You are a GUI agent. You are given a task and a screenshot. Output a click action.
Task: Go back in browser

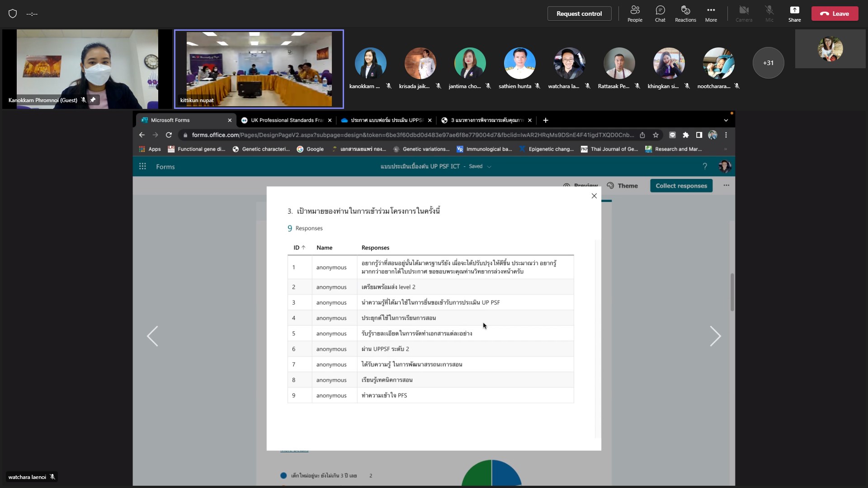142,135
